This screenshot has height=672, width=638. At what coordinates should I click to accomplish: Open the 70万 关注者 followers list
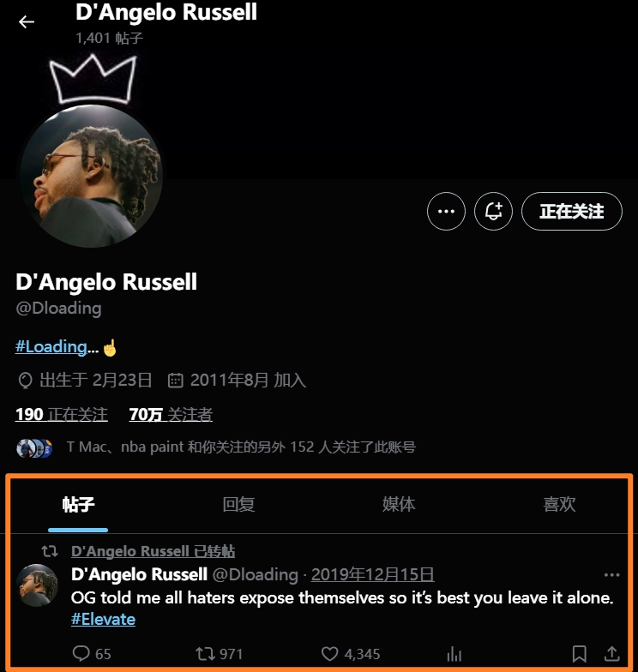(171, 415)
